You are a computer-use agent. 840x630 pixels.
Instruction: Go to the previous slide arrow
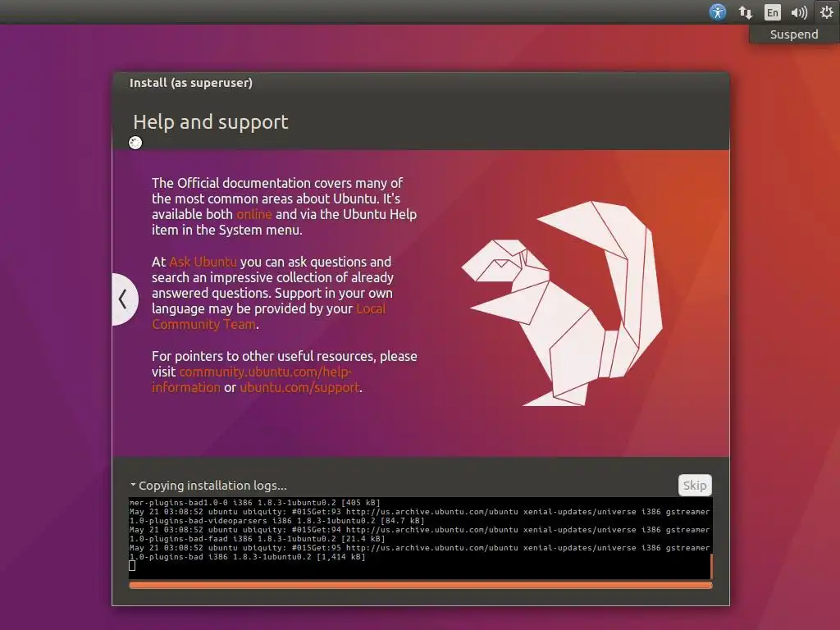point(125,299)
